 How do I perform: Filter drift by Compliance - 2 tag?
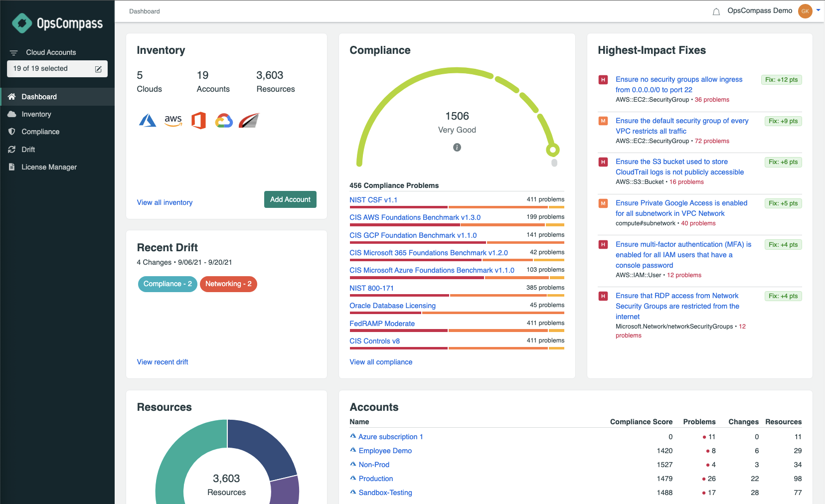coord(167,284)
